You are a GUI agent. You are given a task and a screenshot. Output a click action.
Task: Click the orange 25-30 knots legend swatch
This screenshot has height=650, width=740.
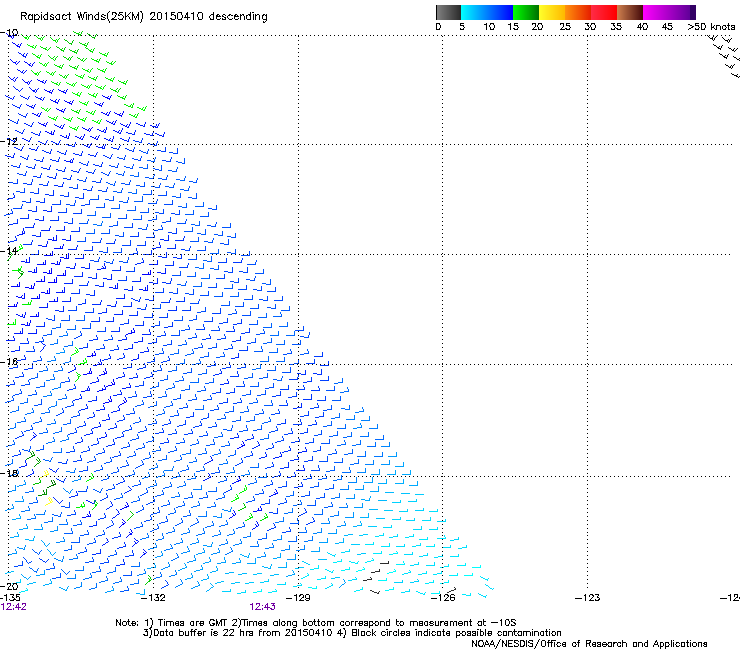[578, 12]
